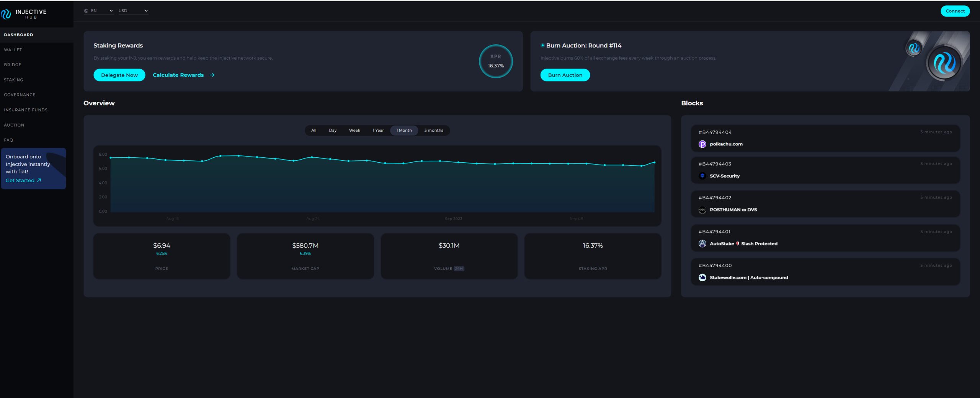Click the polkachu.com validator icon
This screenshot has width=980, height=398.
click(702, 144)
